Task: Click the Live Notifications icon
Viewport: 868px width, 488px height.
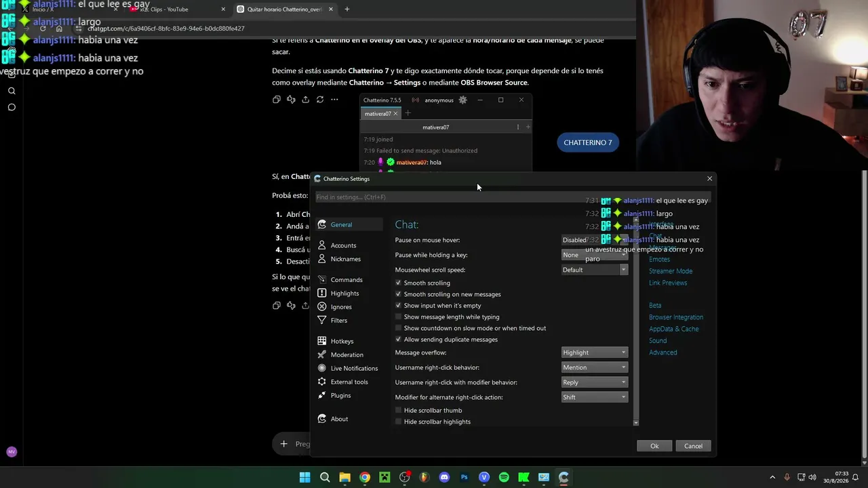Action: pyautogui.click(x=322, y=368)
